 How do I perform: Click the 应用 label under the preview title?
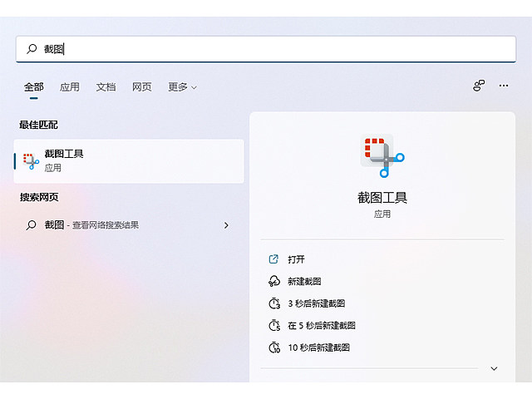[382, 214]
